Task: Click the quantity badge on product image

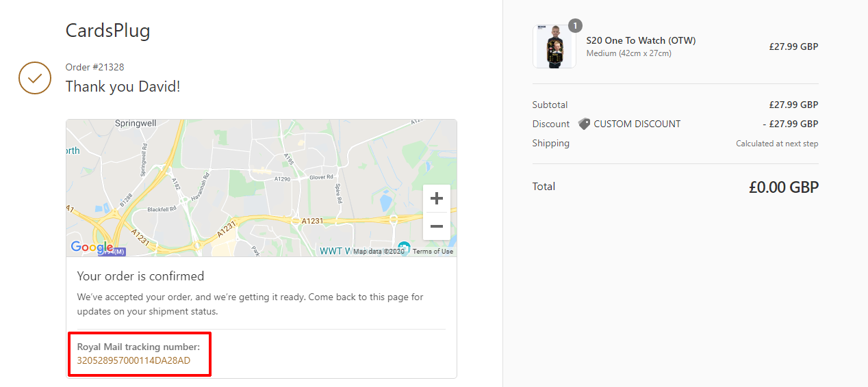Action: pyautogui.click(x=575, y=26)
